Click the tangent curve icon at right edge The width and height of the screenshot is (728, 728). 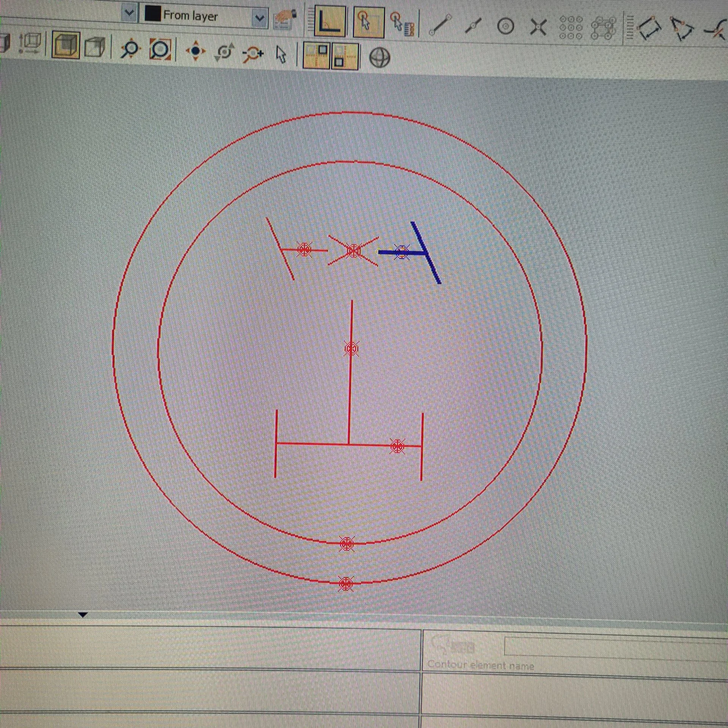[x=716, y=30]
